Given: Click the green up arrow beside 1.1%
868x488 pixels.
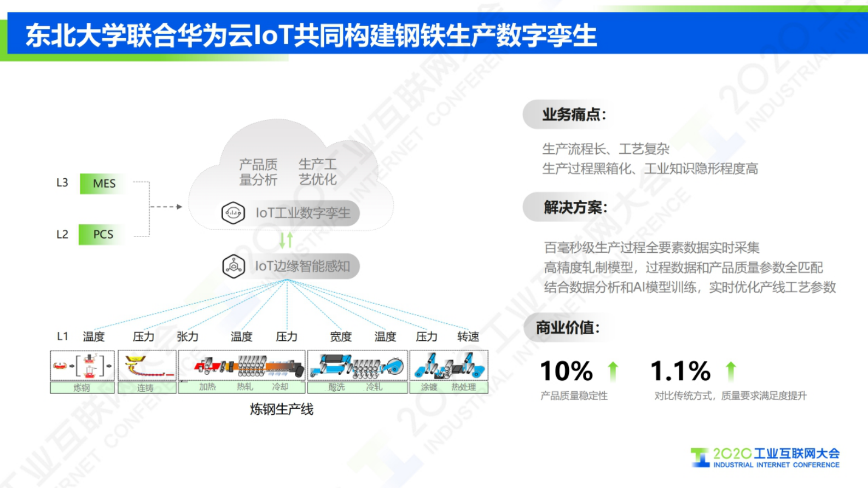Looking at the screenshot, I should pos(731,370).
